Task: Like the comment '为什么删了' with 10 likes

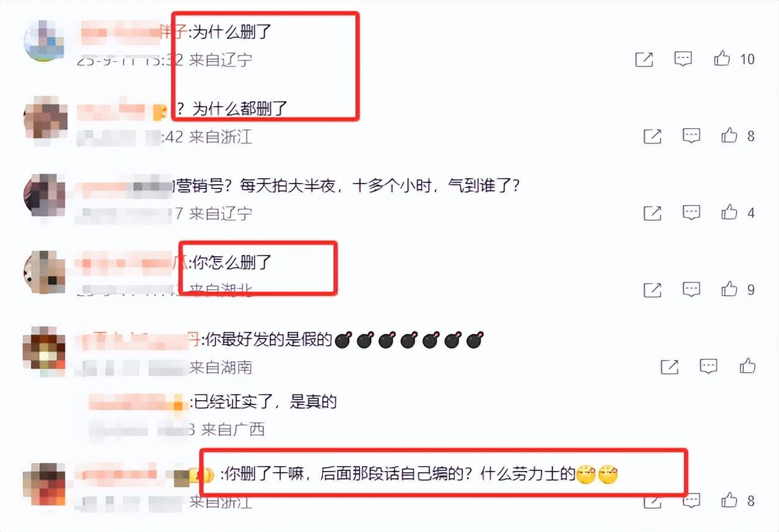Action: click(x=722, y=59)
